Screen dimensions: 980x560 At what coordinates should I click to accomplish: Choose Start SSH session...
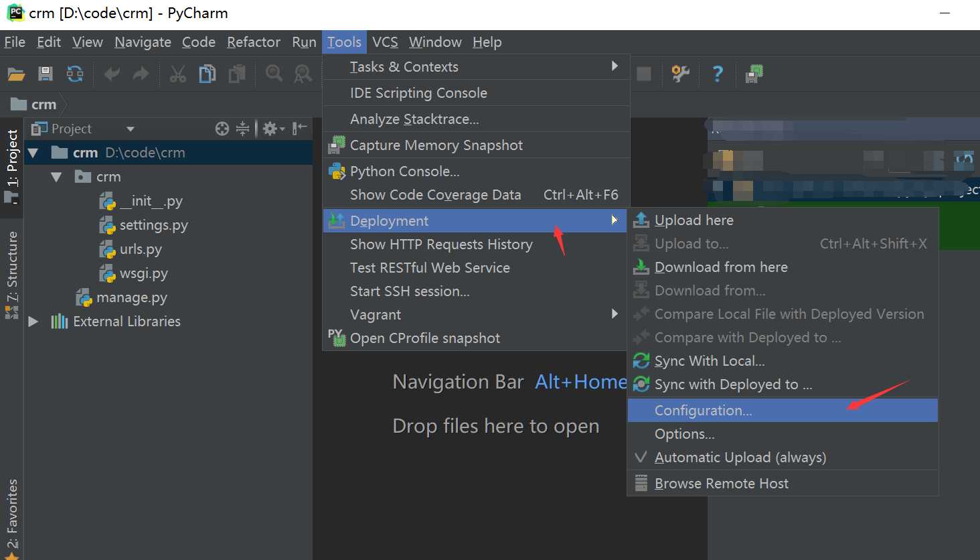476,291
